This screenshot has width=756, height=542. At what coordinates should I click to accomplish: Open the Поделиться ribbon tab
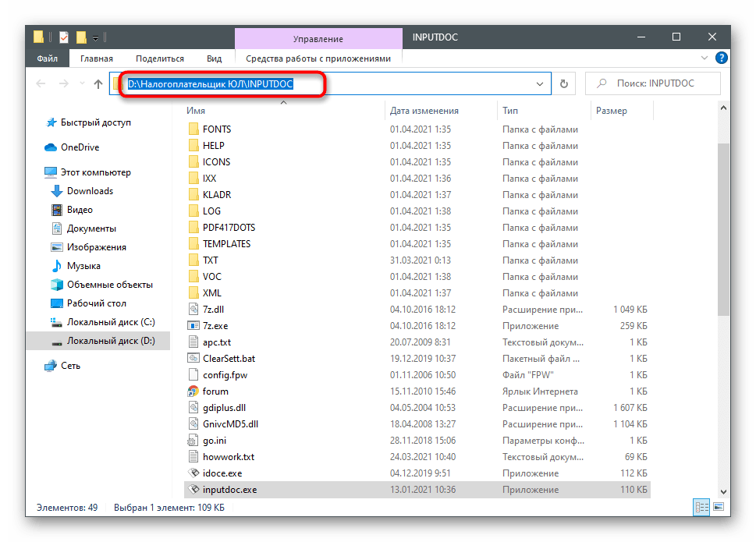[160, 58]
